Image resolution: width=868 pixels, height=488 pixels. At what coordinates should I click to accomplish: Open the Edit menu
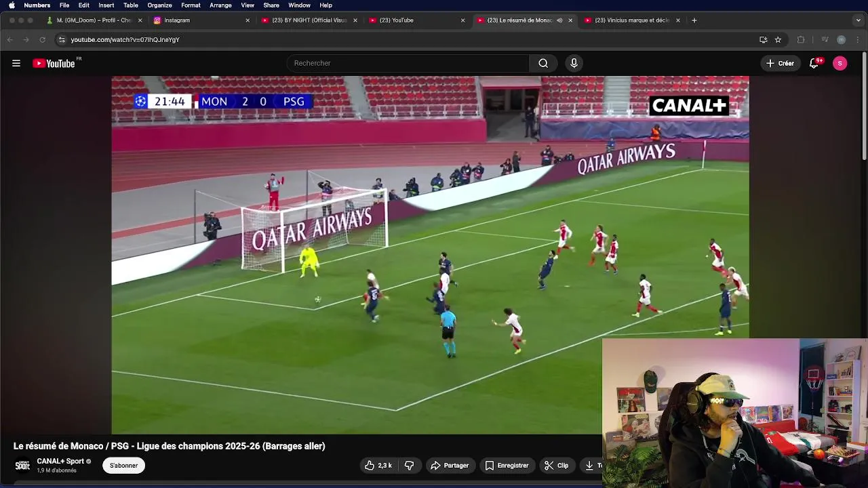[x=84, y=5]
